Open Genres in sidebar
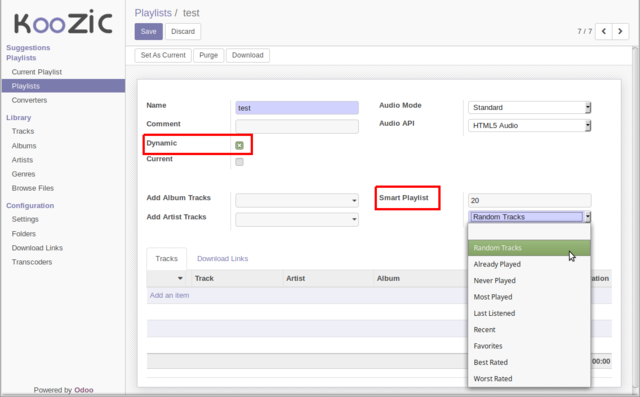Viewport: 640px width, 397px height. (23, 174)
